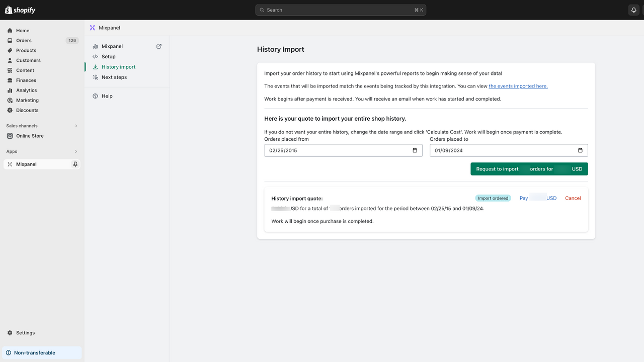
Task: Click the 'events imported here' link
Action: pyautogui.click(x=518, y=86)
